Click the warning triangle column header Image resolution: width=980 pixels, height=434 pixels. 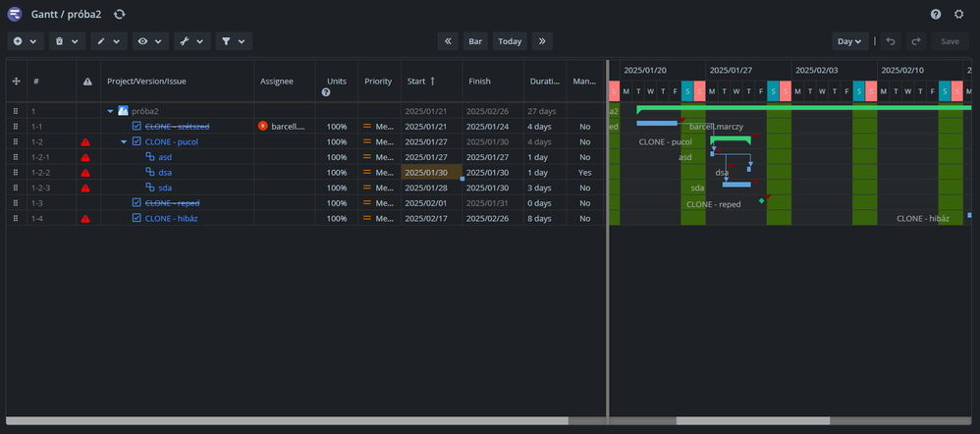pyautogui.click(x=88, y=81)
